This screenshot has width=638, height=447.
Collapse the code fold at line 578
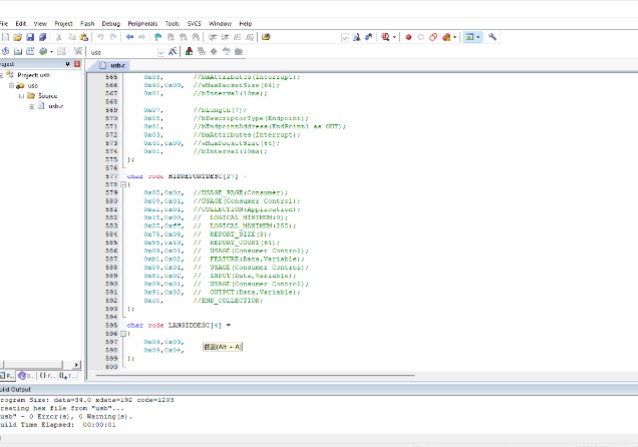(123, 185)
